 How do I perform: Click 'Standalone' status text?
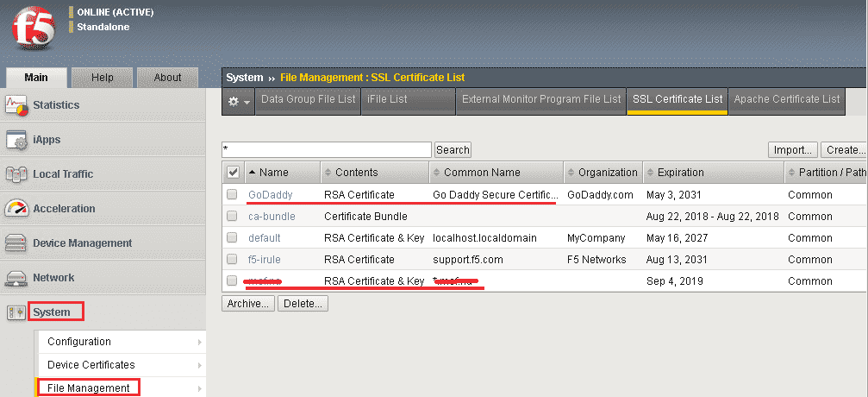point(103,27)
